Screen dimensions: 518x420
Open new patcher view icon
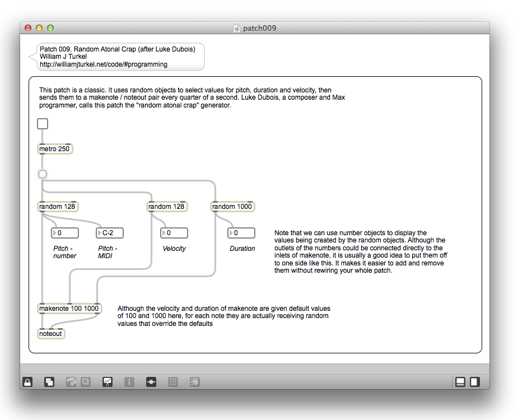click(49, 382)
